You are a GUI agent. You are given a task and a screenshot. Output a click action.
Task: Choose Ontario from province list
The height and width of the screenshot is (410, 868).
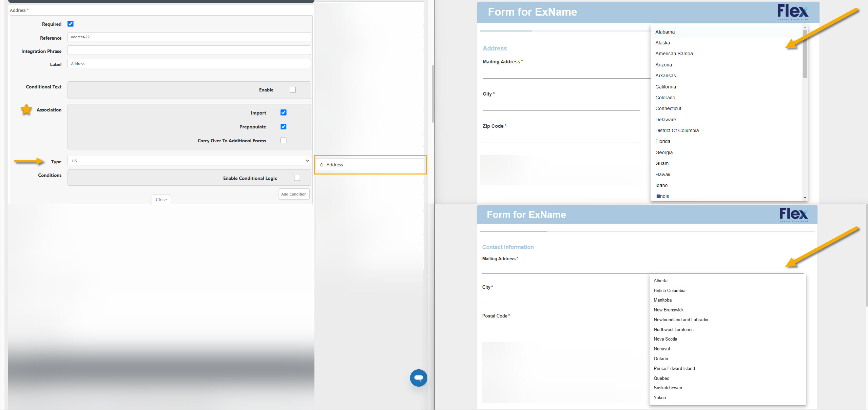pos(728,358)
